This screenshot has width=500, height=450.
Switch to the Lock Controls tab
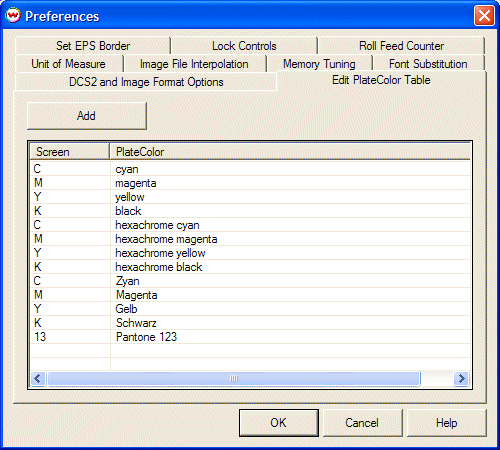244,46
